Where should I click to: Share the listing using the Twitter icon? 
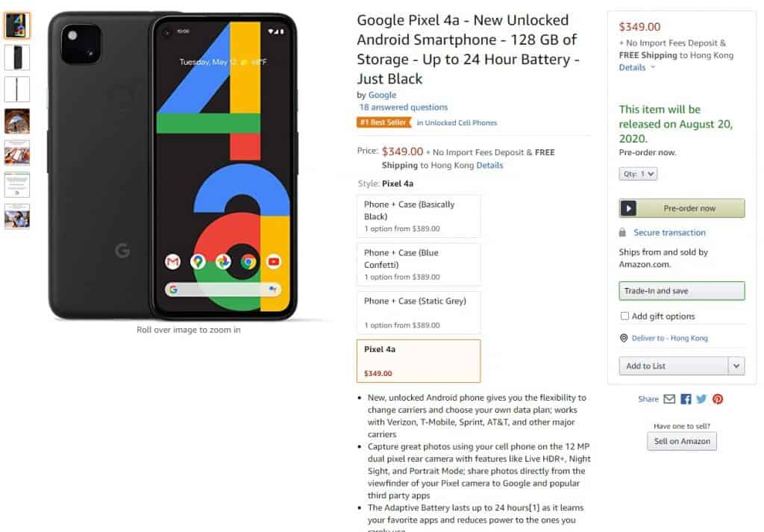coord(701,399)
